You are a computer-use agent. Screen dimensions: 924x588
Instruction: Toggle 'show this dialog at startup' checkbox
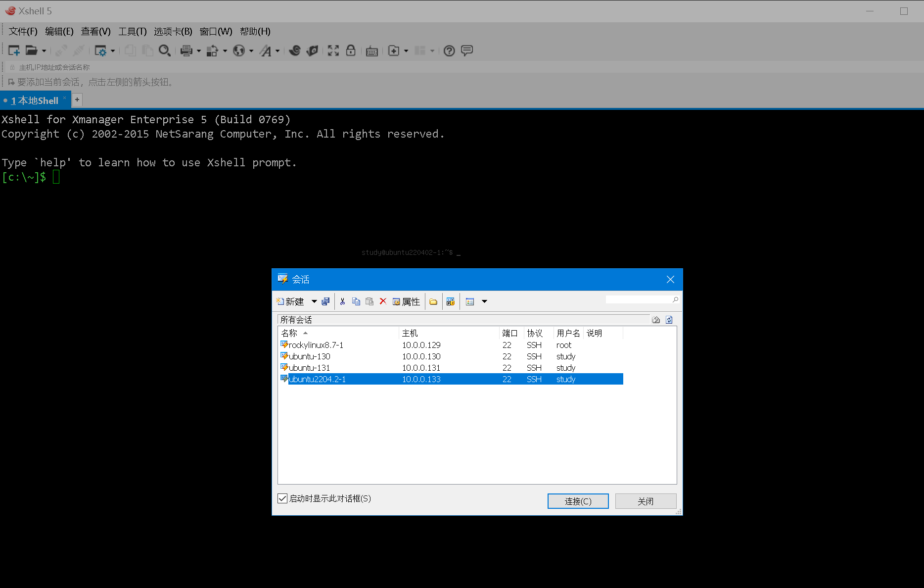coord(282,498)
